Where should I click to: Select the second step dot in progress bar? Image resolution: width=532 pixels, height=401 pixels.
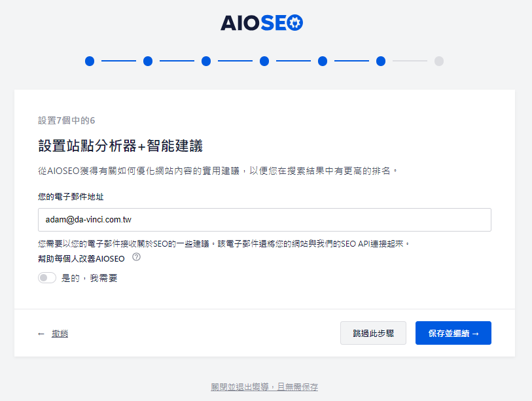[x=148, y=61]
